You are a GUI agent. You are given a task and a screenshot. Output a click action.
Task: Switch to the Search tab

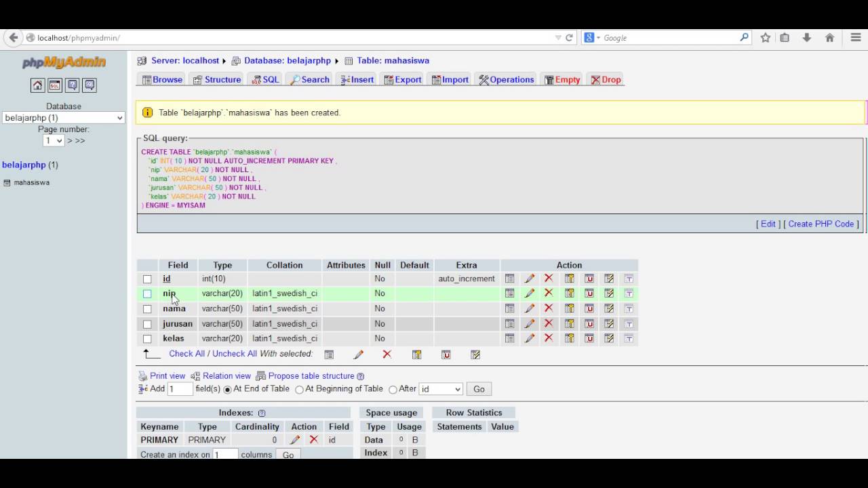[x=310, y=79]
